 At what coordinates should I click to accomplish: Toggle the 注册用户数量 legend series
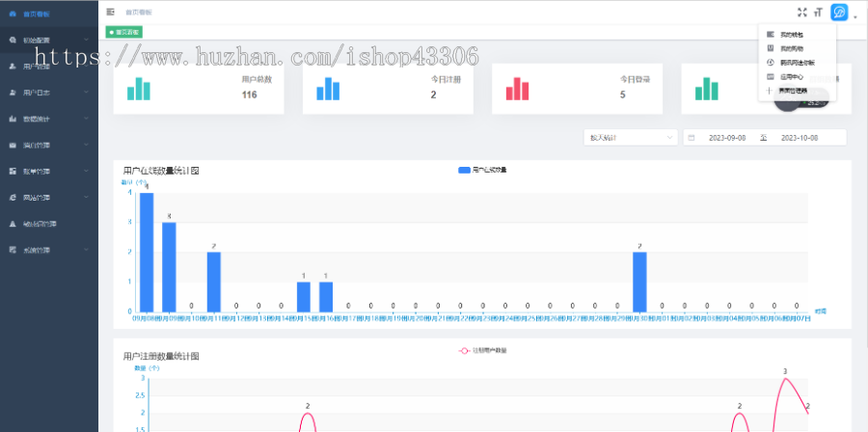point(482,350)
